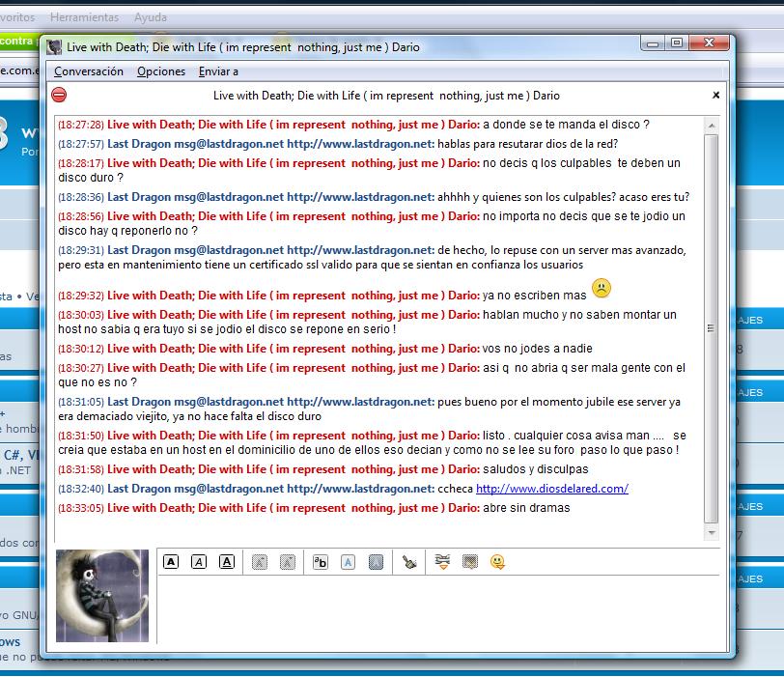Click into the message input area
This screenshot has width=784, height=677.
(434, 608)
